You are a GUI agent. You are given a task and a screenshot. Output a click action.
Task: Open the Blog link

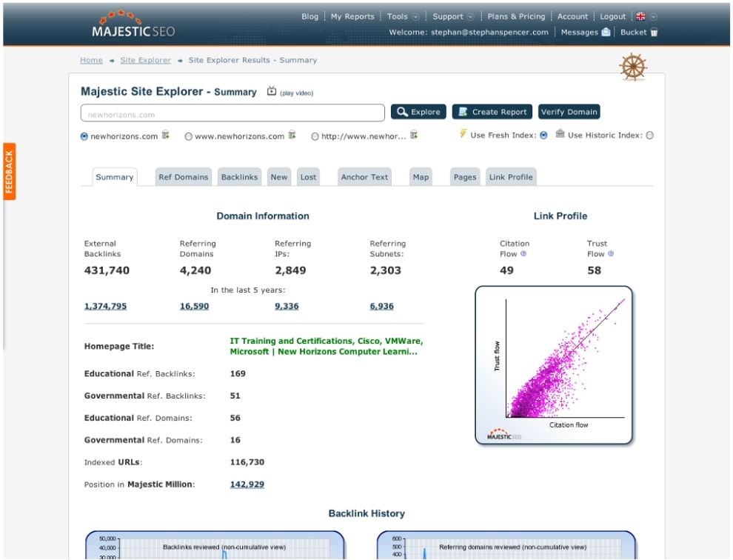click(310, 16)
